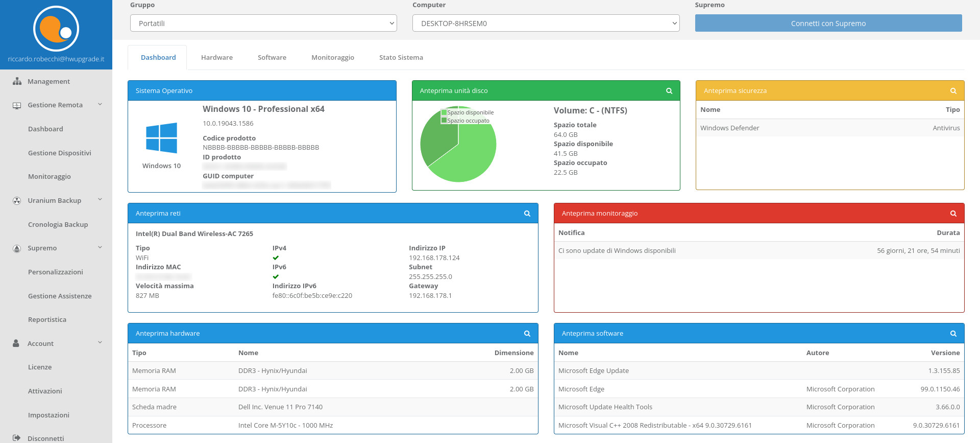Collapse the Uranium Backup menu chevron
Screen dimensions: 980x443
tap(100, 200)
